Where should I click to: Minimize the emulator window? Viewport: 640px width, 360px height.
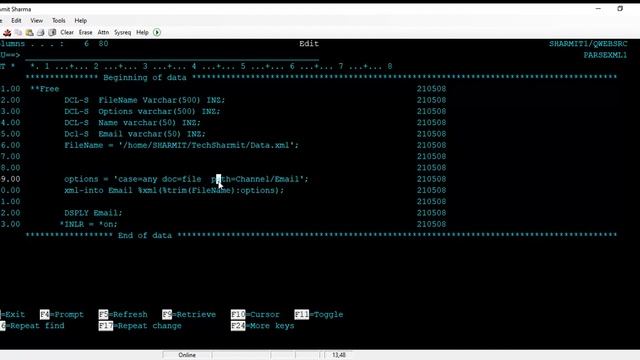click(598, 9)
